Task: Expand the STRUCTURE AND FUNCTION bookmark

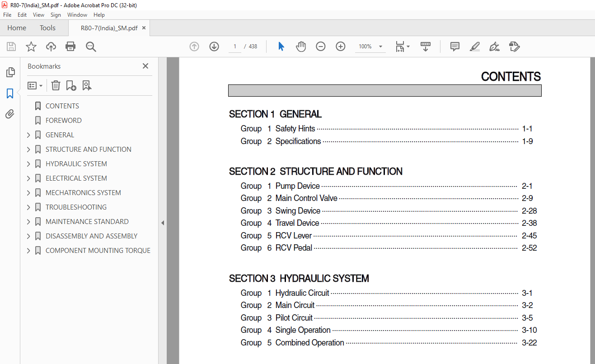Action: [x=28, y=149]
